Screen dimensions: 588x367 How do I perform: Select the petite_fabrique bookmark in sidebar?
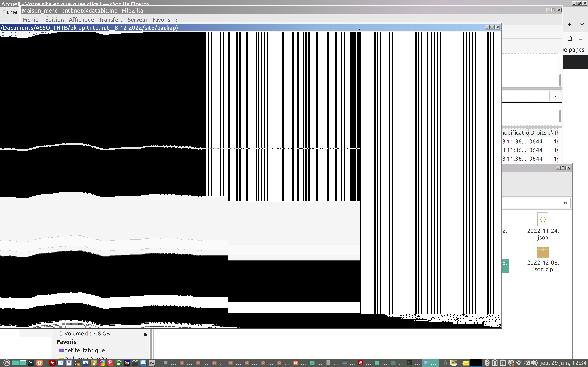coord(84,350)
